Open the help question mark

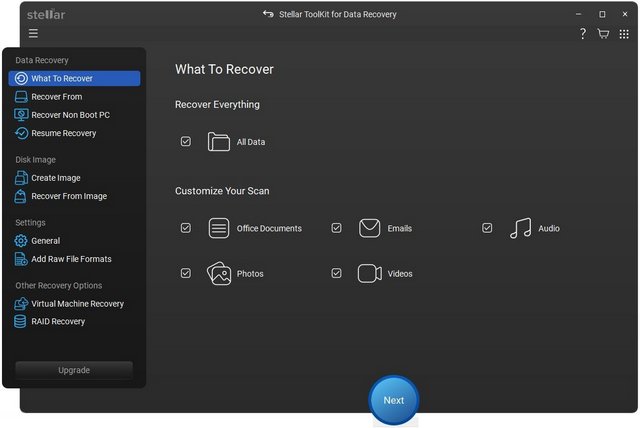pyautogui.click(x=583, y=34)
